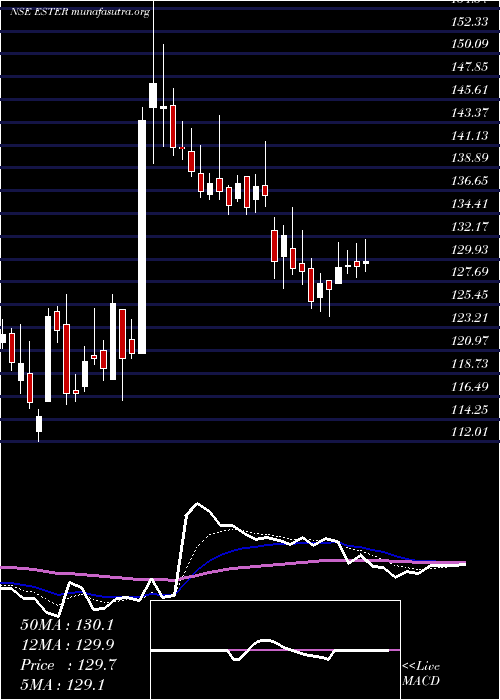This screenshot has height=700, width=500.
Task: Click the '5MA : 129.1' legend entry
Action: 64,685
